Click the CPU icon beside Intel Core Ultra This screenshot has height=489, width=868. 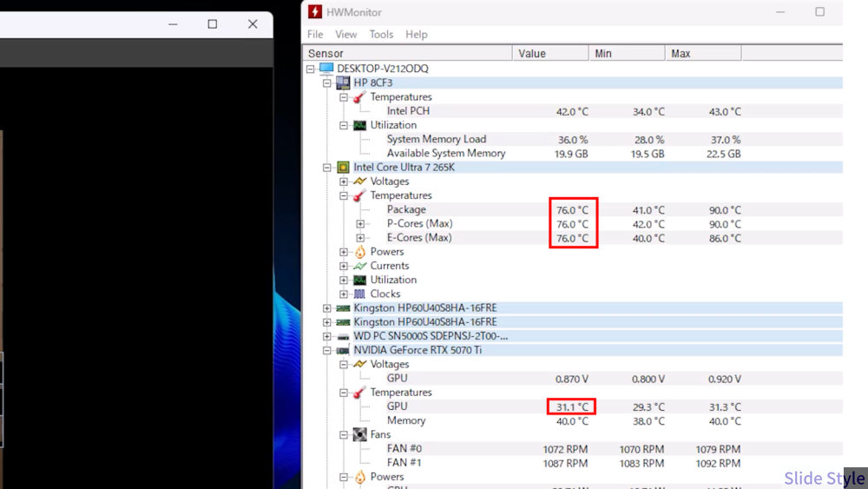[x=343, y=168]
